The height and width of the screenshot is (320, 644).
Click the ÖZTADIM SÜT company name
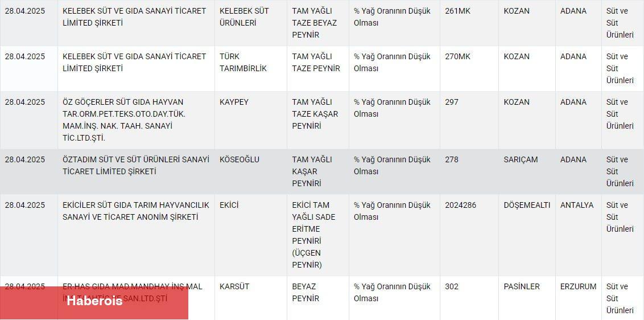click(135, 165)
